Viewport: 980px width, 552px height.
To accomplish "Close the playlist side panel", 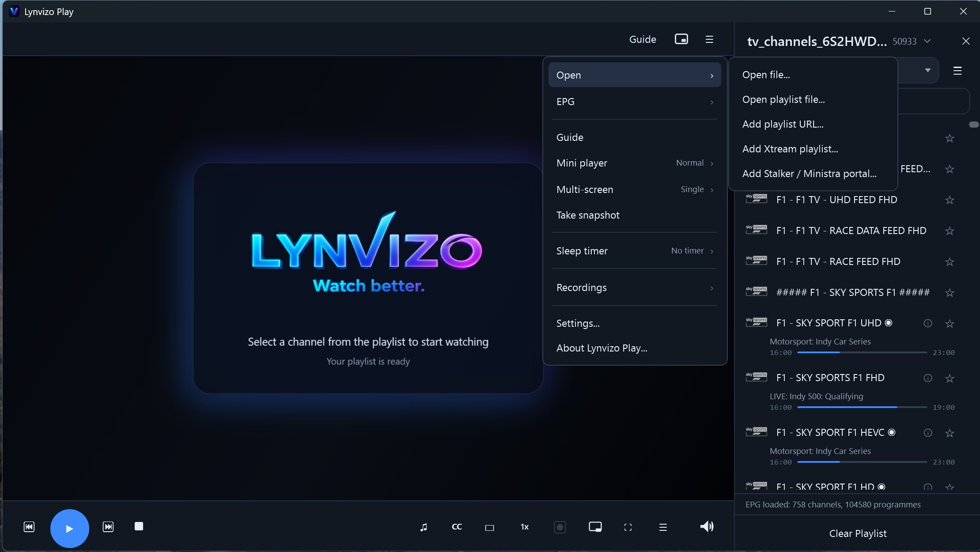I will (x=966, y=41).
